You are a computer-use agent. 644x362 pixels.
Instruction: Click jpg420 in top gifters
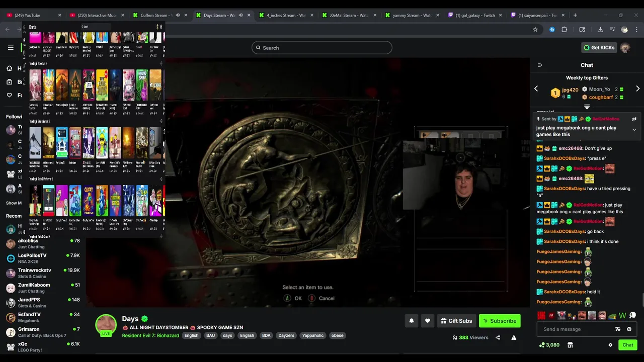coord(570,90)
